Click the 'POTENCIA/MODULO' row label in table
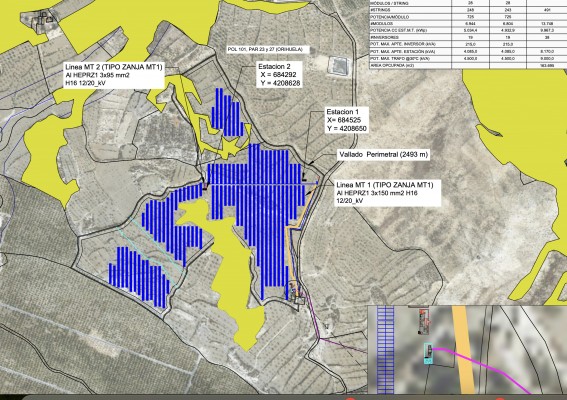Image resolution: width=567 pixels, height=400 pixels. 389,17
